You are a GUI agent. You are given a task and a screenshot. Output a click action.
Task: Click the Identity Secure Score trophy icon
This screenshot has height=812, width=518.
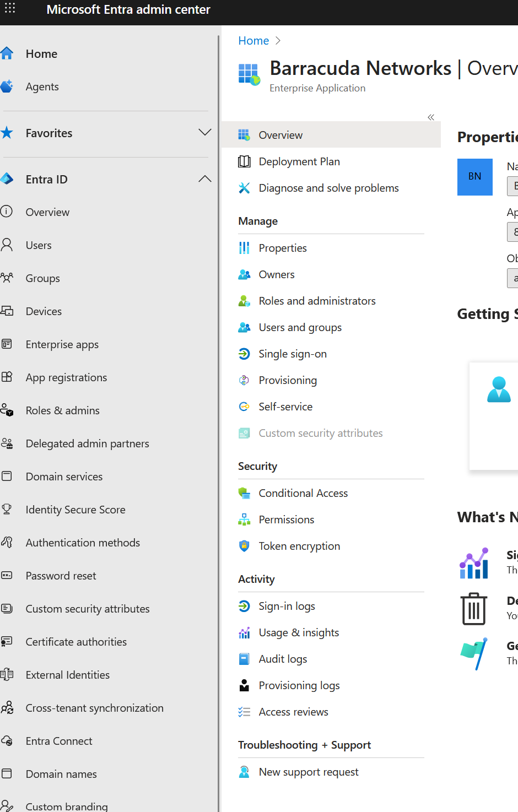tap(7, 510)
